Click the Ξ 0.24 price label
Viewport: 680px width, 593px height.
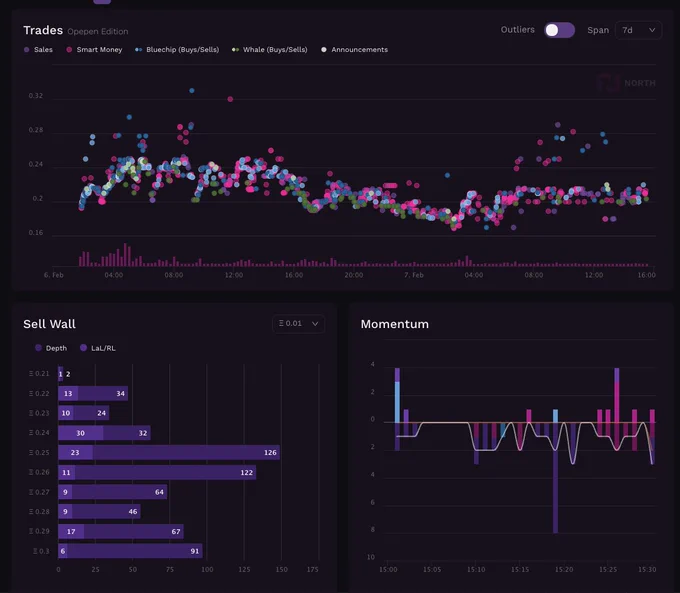pos(39,432)
